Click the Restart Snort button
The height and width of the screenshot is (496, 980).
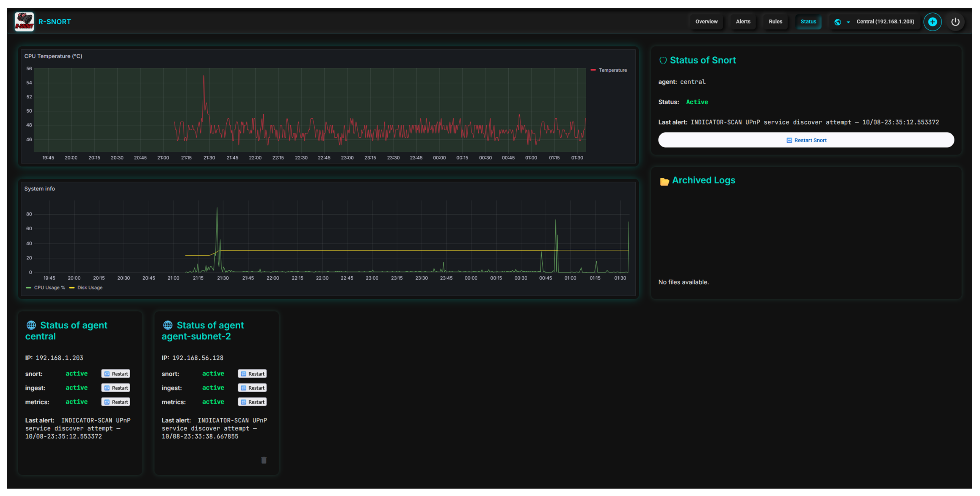pos(806,140)
